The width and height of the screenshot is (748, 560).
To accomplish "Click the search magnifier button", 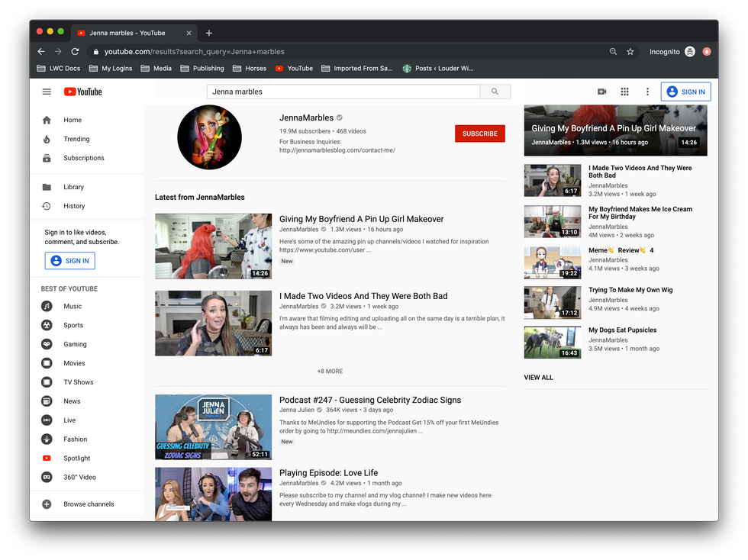I will 495,92.
